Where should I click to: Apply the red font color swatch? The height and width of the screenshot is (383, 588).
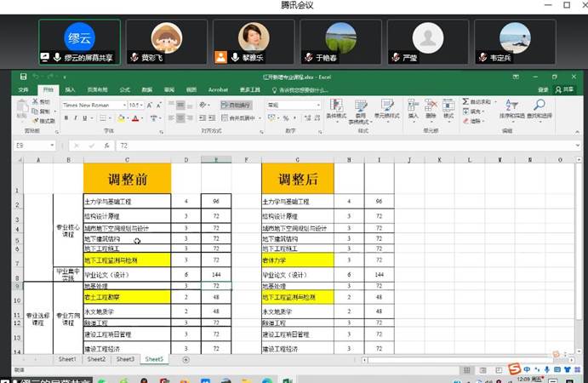(135, 118)
